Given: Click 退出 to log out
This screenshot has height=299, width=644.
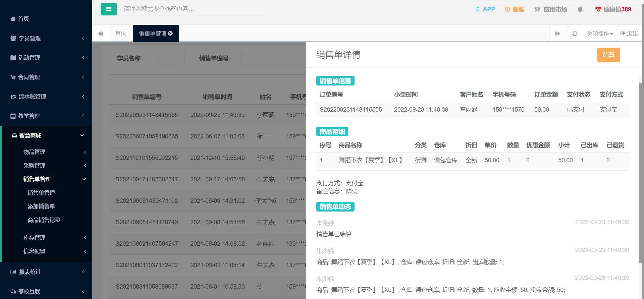Looking at the screenshot, I should coord(629,34).
